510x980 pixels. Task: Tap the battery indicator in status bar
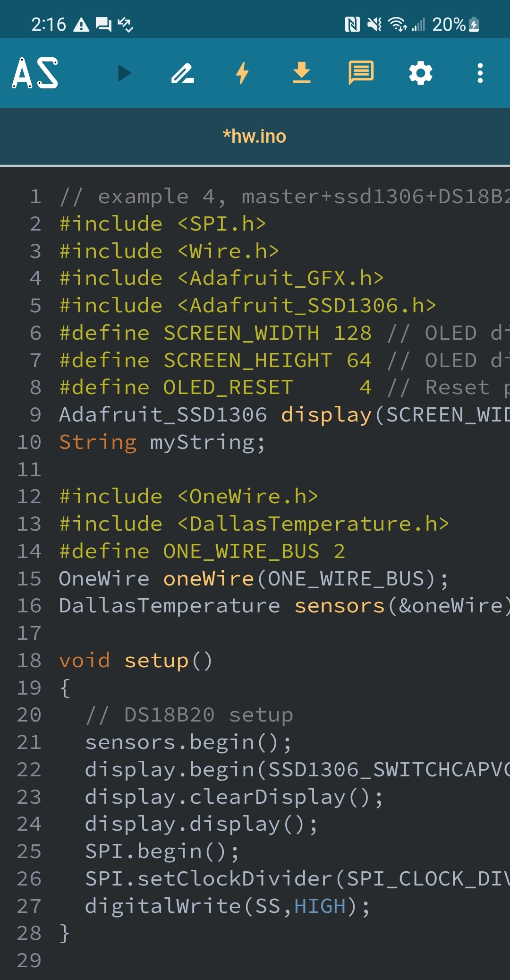coord(474,25)
